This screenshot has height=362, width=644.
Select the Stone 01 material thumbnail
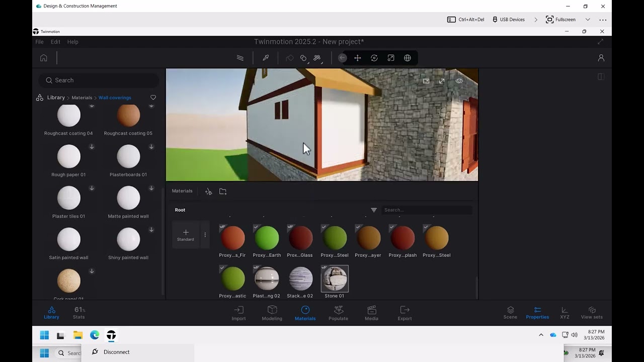coord(335,279)
